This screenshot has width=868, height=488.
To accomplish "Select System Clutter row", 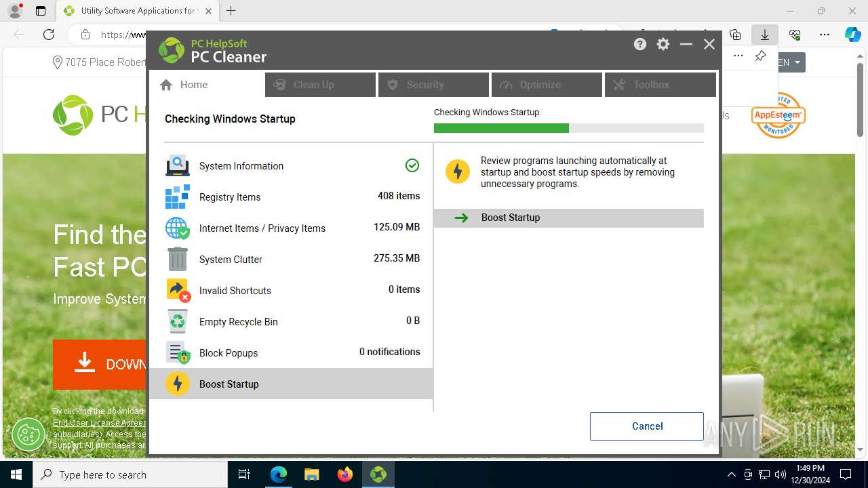I will click(x=291, y=259).
